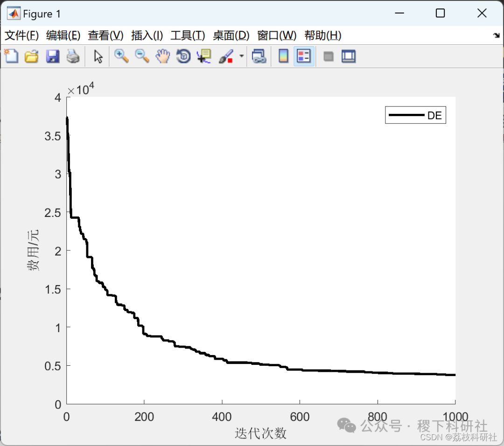This screenshot has width=504, height=446.
Task: Click y-axis tick label 2.5
Action: [x=53, y=213]
